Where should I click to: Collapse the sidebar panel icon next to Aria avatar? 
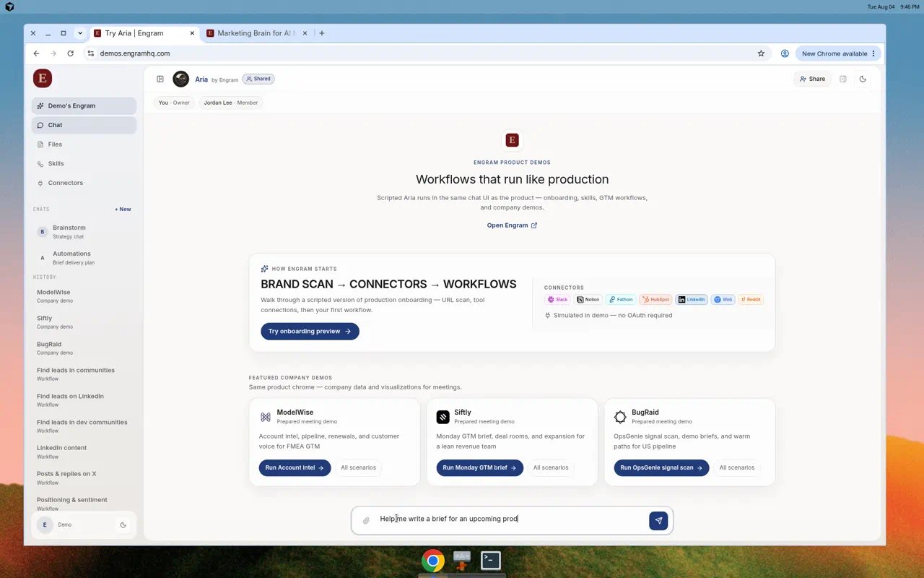click(x=160, y=79)
